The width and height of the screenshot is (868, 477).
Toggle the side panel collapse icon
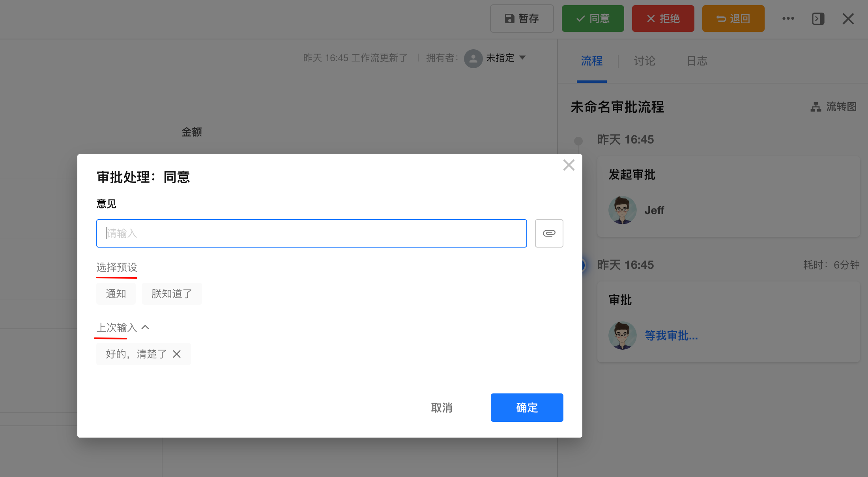(818, 19)
